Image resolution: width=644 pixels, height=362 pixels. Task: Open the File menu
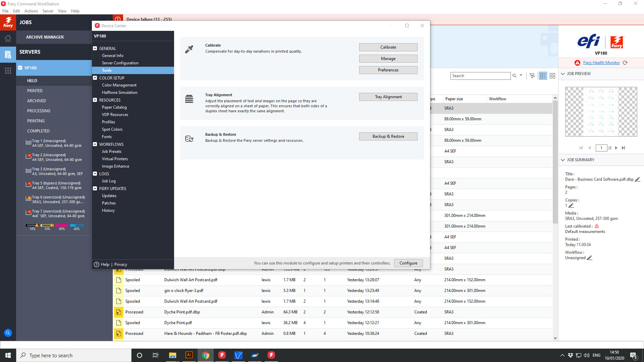tap(5, 11)
